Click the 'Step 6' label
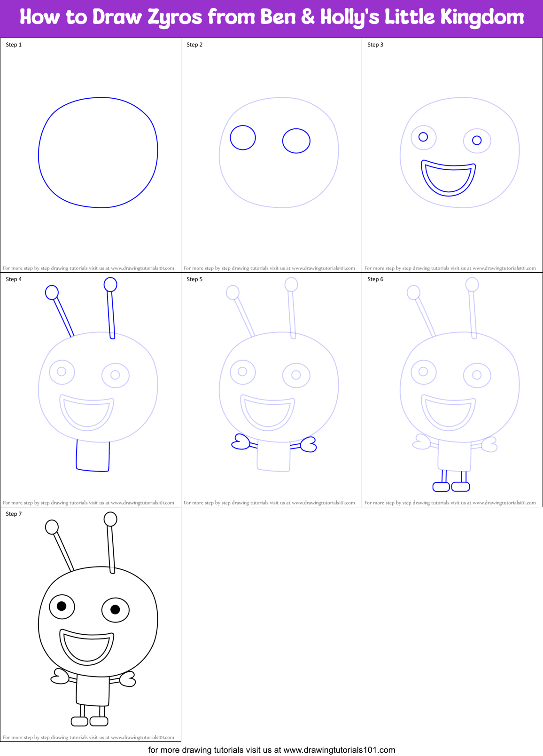543x756 pixels. click(375, 279)
